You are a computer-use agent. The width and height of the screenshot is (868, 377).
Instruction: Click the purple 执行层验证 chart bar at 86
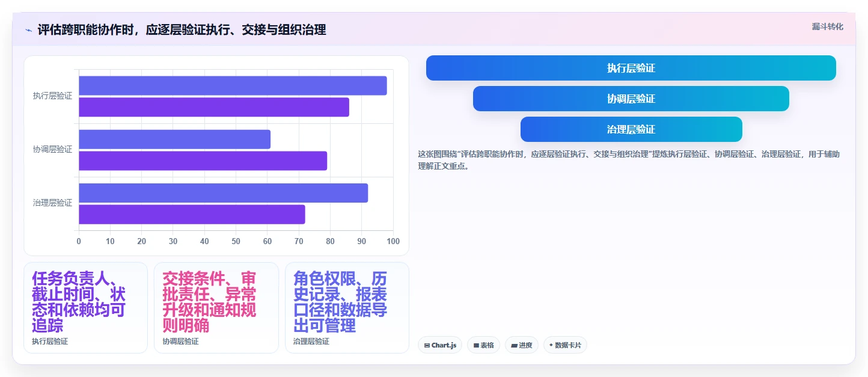pos(214,107)
